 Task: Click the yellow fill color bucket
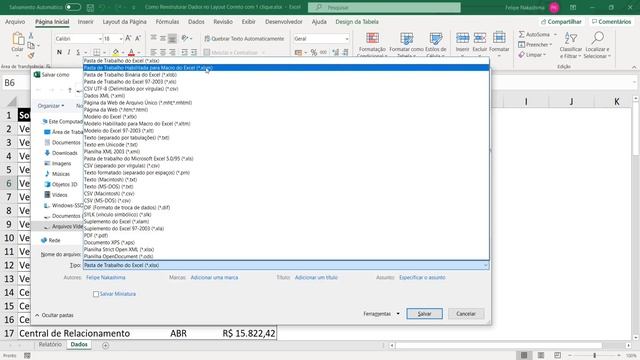pyautogui.click(x=116, y=52)
